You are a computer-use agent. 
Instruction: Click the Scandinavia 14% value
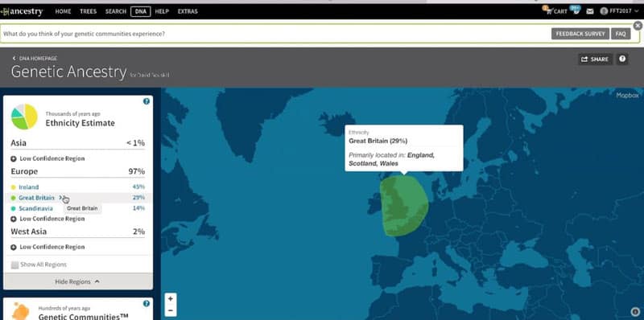(138, 208)
